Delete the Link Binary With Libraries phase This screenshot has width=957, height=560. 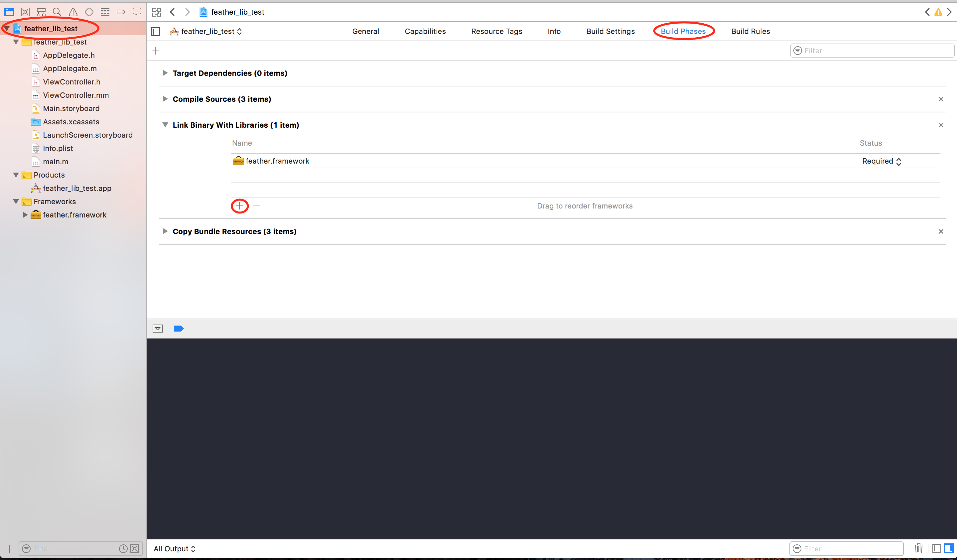pos(941,125)
